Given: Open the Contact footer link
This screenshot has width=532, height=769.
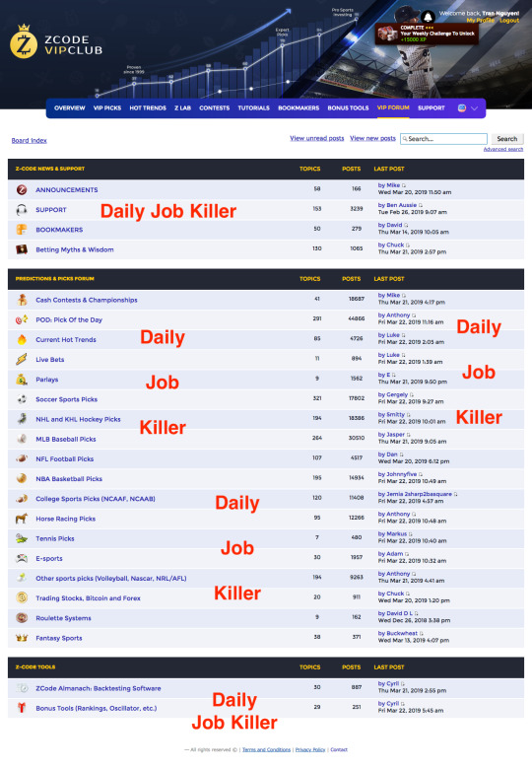Looking at the screenshot, I should pyautogui.click(x=339, y=749).
